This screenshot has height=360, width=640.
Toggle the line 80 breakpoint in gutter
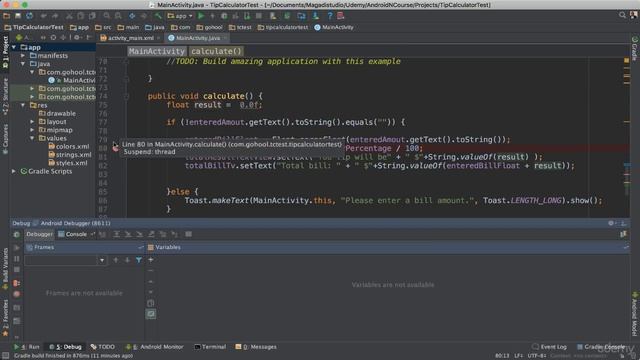[116, 148]
